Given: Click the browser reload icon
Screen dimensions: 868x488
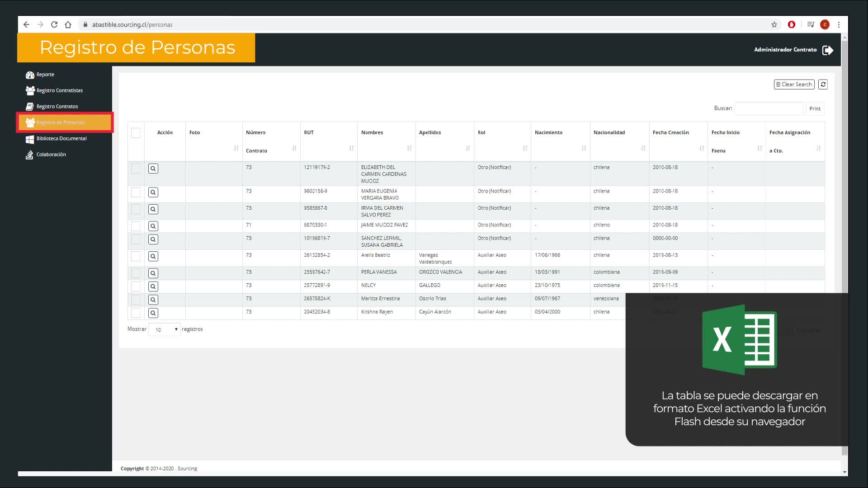Looking at the screenshot, I should pos(54,24).
